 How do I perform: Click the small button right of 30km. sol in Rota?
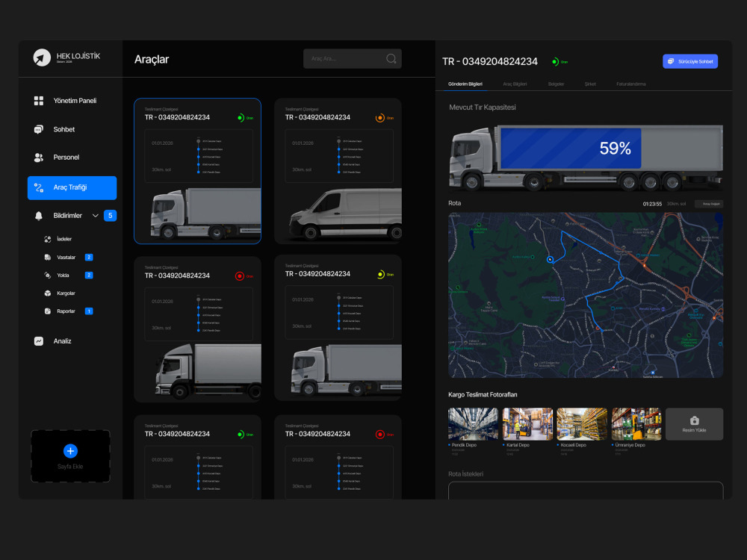click(710, 204)
